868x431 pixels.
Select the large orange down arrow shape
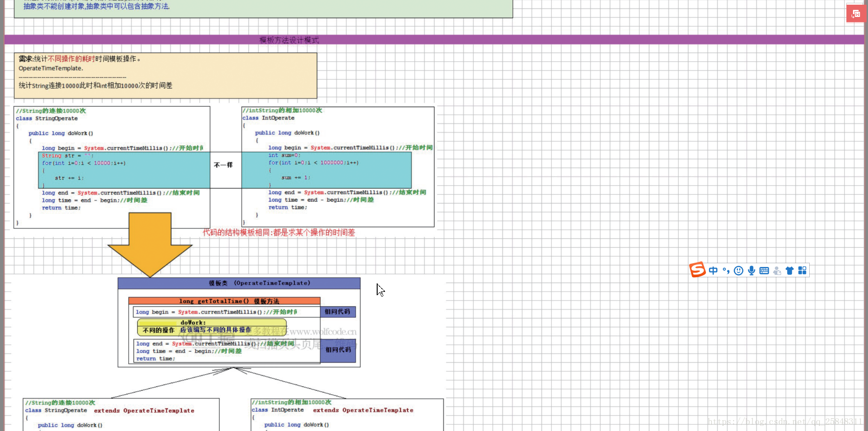(x=150, y=244)
